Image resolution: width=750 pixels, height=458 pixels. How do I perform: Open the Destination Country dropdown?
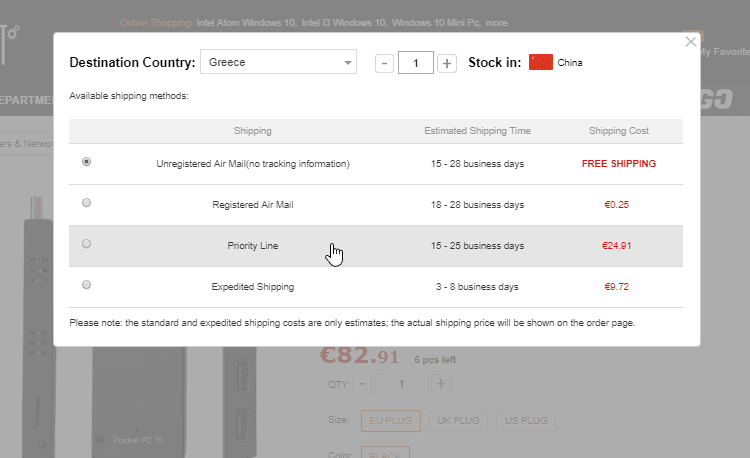tap(278, 62)
